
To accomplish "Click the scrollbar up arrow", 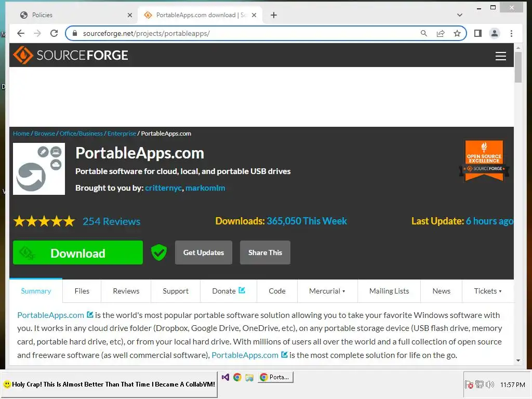I will [518, 48].
